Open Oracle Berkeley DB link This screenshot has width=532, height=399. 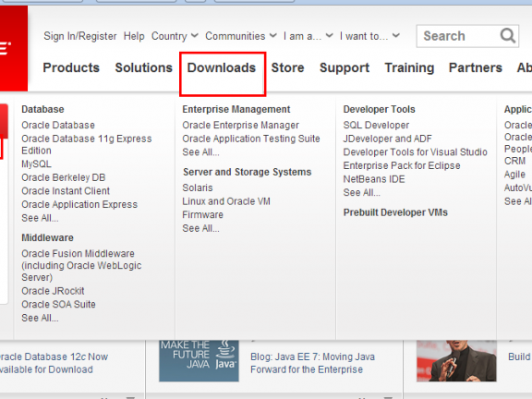(x=64, y=177)
